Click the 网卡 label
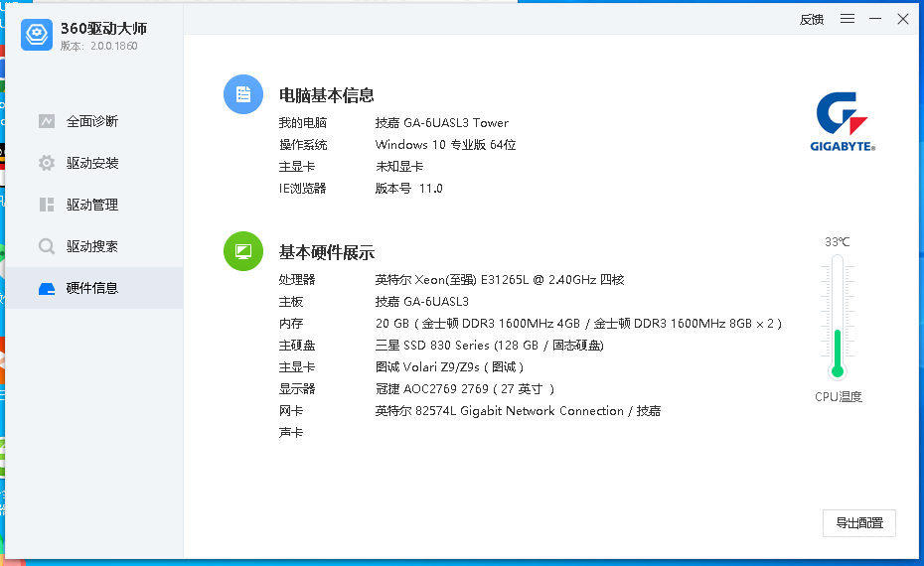Viewport: 924px width, 566px height. click(x=290, y=411)
